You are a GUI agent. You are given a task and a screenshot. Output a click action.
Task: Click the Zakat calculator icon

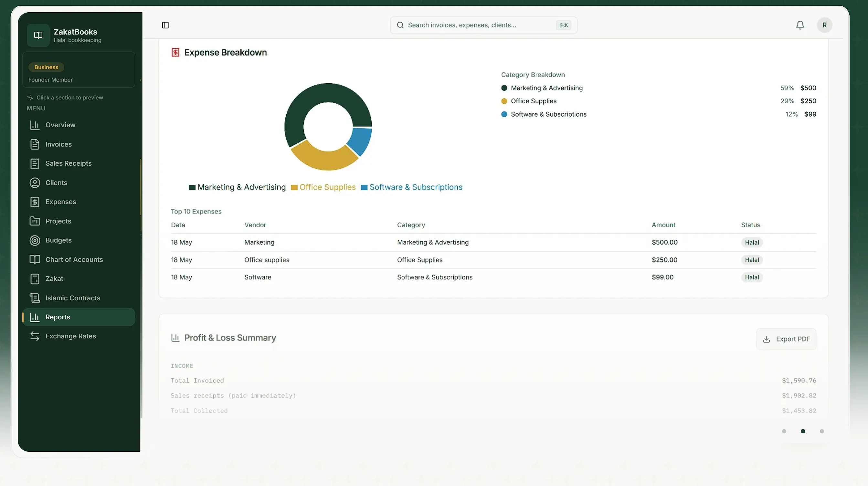(35, 279)
